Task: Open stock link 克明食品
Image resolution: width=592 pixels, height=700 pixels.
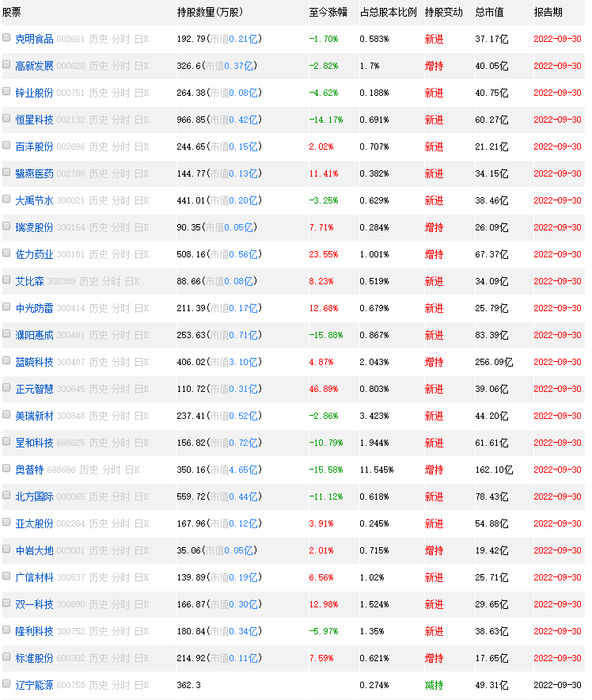Action: click(x=34, y=40)
